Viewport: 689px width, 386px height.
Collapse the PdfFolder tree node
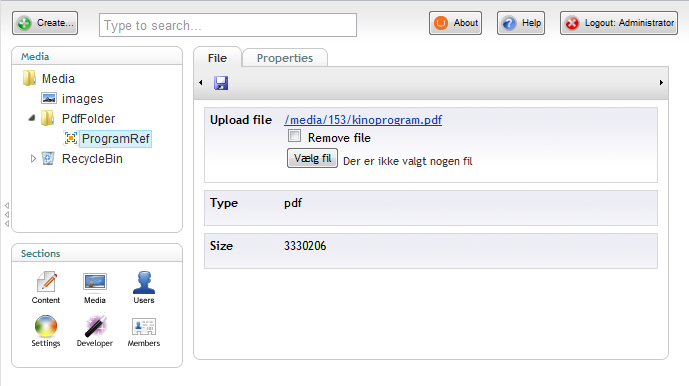[32, 118]
